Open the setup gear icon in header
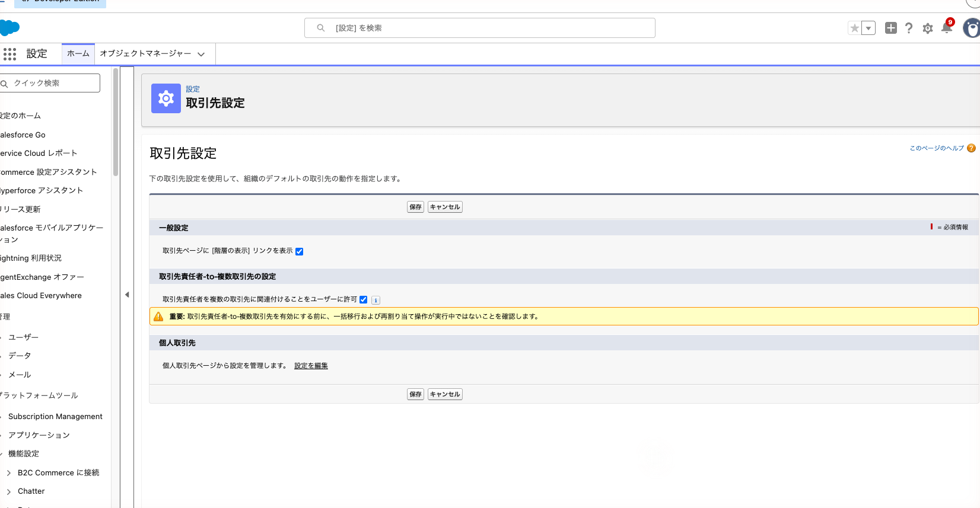The height and width of the screenshot is (508, 980). pyautogui.click(x=928, y=28)
